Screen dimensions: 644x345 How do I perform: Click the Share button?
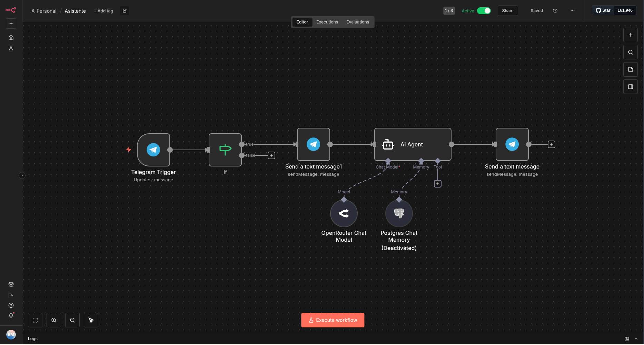click(507, 11)
